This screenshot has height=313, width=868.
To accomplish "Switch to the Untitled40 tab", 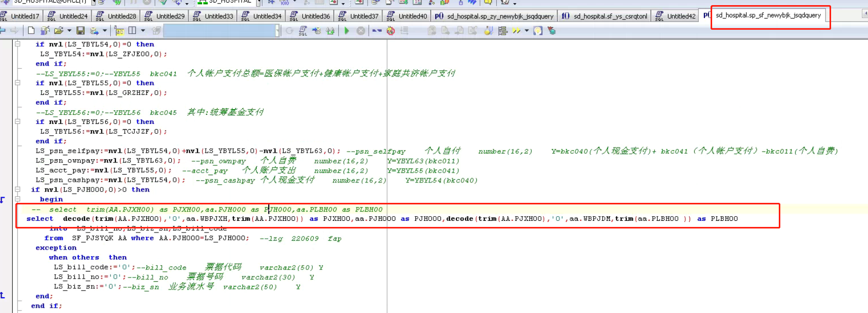I will tap(408, 16).
